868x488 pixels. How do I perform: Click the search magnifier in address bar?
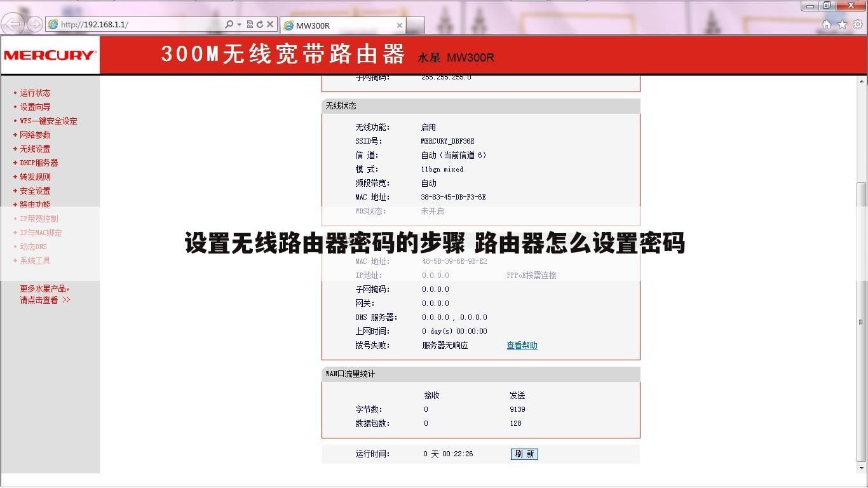(x=229, y=24)
